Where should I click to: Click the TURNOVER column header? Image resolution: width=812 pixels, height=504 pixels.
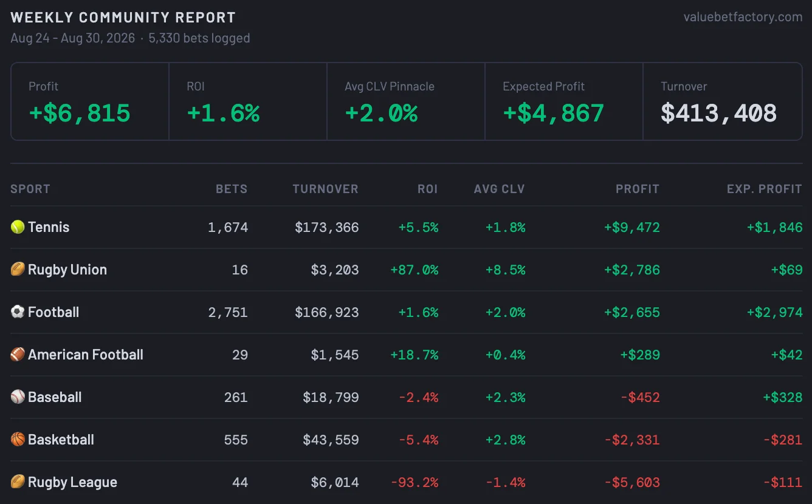click(325, 189)
